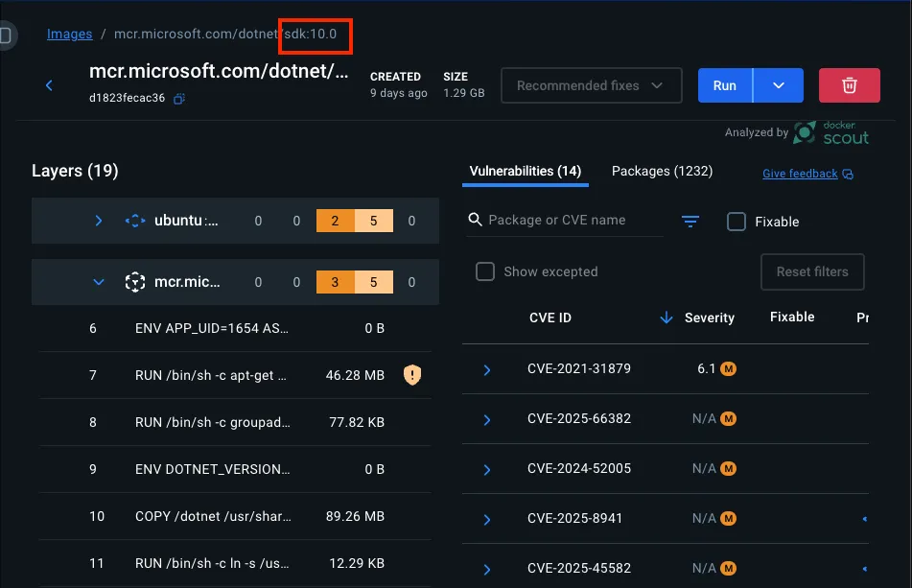
Task: Click the Fixable column header
Action: [x=792, y=317]
